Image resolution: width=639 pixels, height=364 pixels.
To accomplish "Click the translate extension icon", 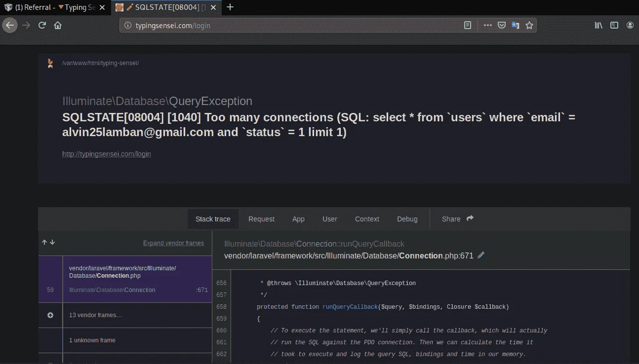I will (515, 25).
